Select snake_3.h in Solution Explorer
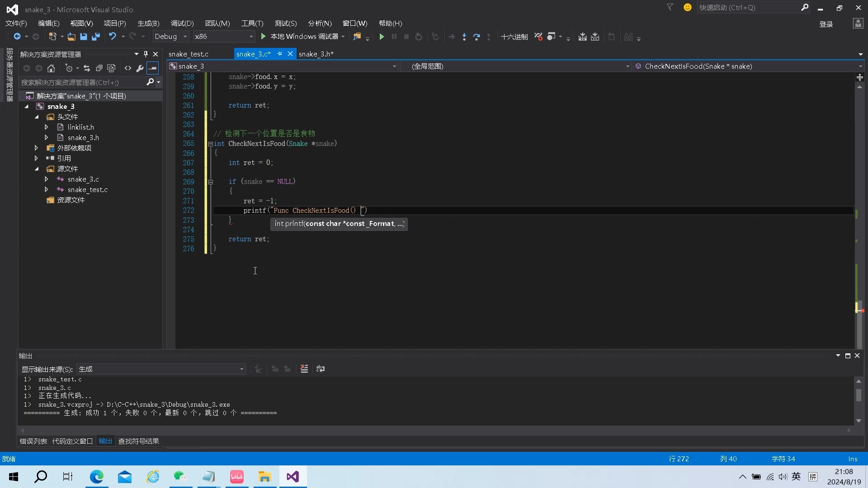The height and width of the screenshot is (488, 868). (83, 138)
